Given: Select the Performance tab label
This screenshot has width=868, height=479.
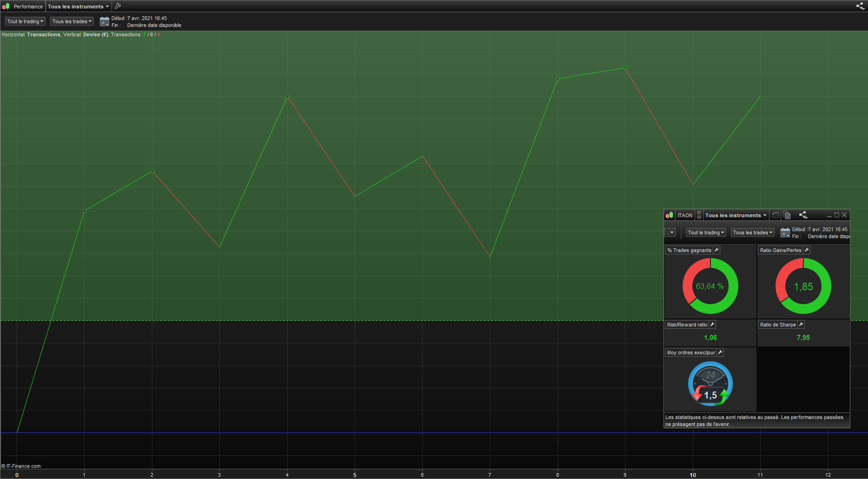Looking at the screenshot, I should 28,7.
